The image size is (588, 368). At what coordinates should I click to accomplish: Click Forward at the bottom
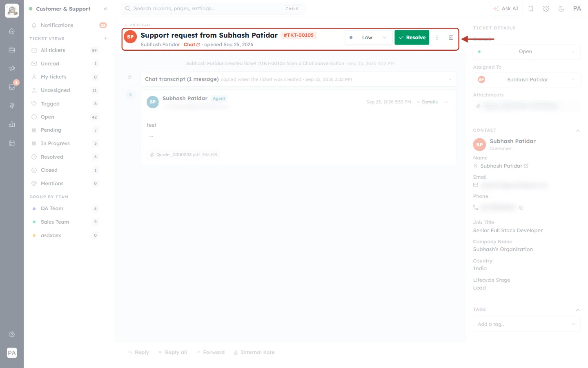[x=210, y=352]
